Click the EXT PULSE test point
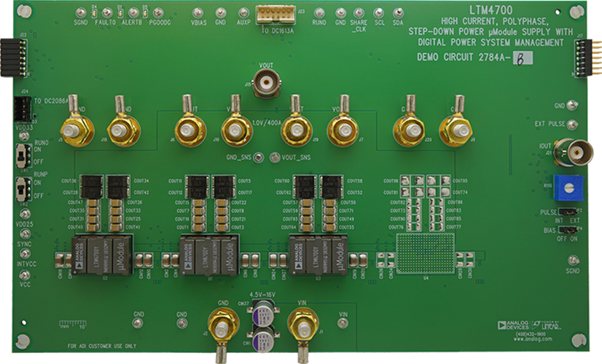 coord(573,124)
